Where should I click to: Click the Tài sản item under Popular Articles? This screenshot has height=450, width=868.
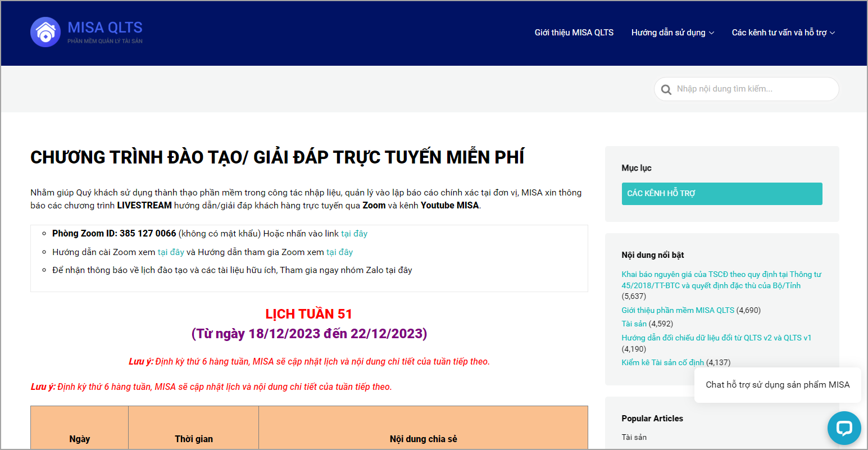[x=634, y=437]
